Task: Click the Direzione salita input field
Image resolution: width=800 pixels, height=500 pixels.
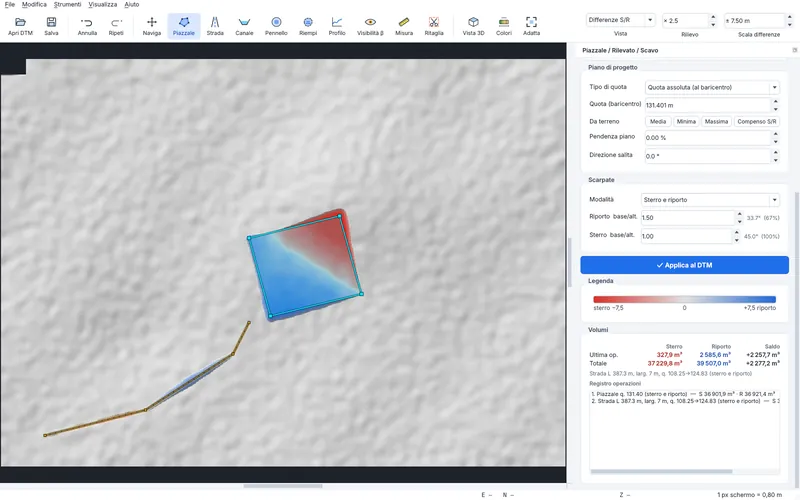Action: click(x=708, y=156)
